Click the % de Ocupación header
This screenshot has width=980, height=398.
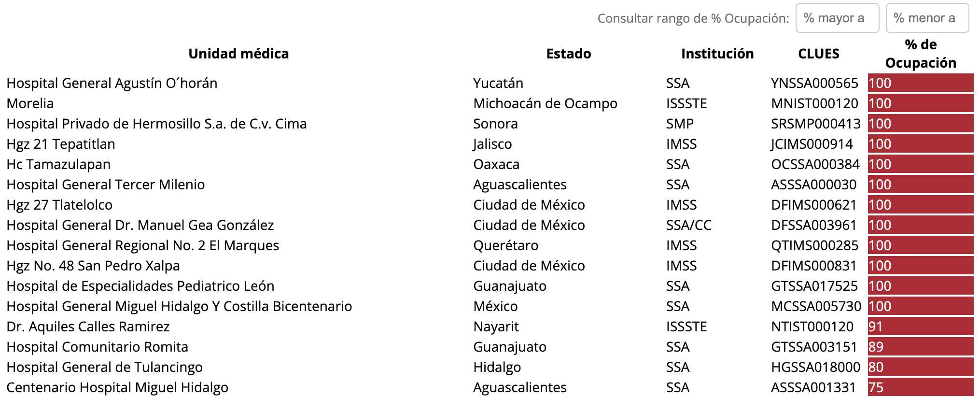(920, 54)
